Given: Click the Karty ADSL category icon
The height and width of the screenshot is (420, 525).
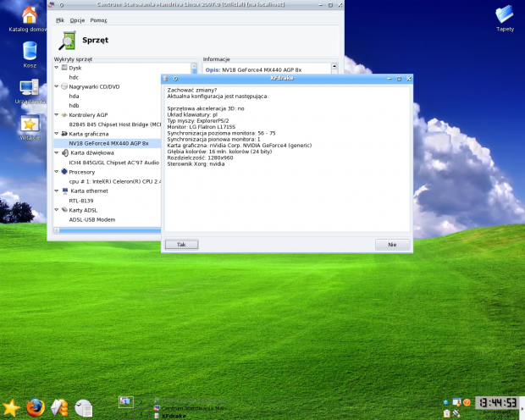Looking at the screenshot, I should (64, 210).
